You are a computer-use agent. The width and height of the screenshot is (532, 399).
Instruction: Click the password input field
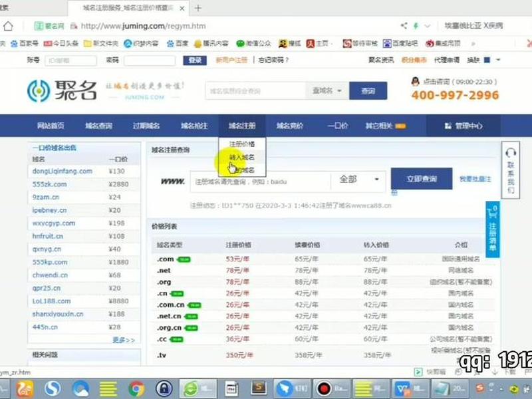[x=150, y=61]
